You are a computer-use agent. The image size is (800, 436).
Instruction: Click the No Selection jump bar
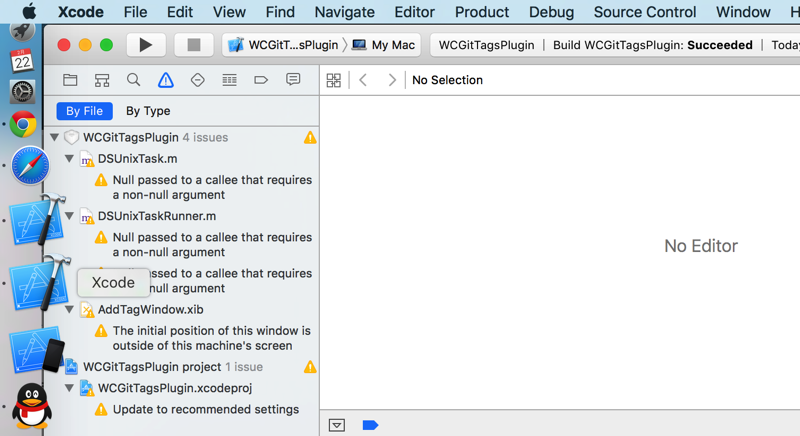447,80
